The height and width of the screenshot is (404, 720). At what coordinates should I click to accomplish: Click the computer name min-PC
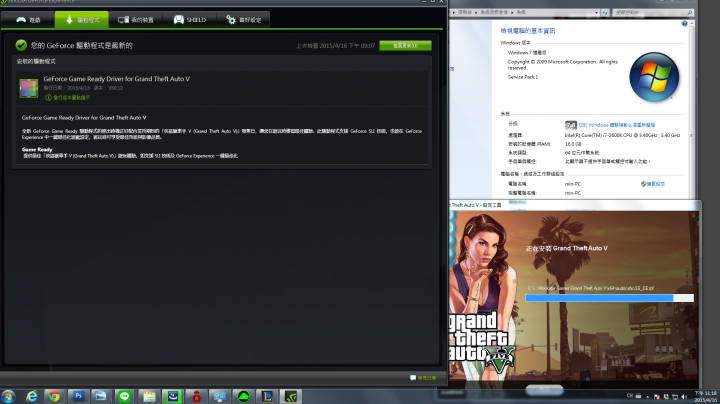click(573, 184)
